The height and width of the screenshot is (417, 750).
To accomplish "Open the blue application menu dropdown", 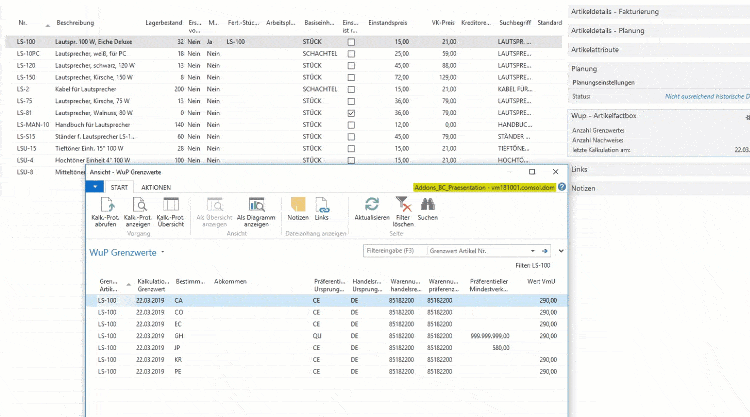I will [95, 187].
